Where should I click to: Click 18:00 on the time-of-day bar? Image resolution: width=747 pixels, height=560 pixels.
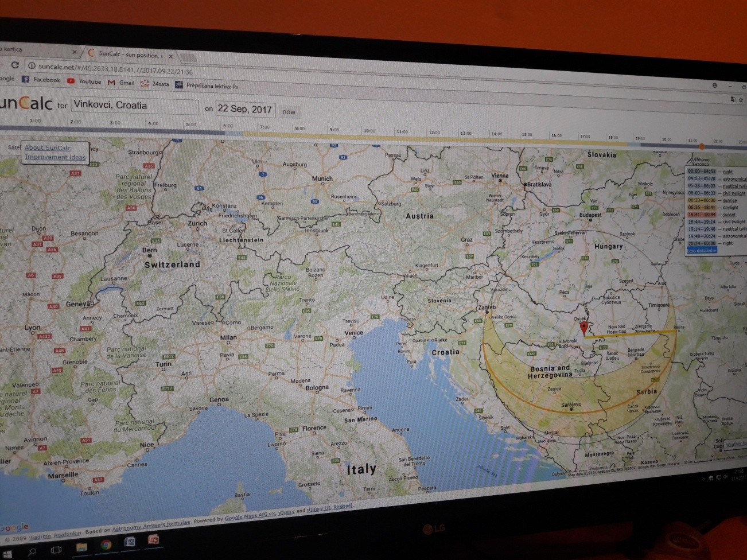point(613,138)
